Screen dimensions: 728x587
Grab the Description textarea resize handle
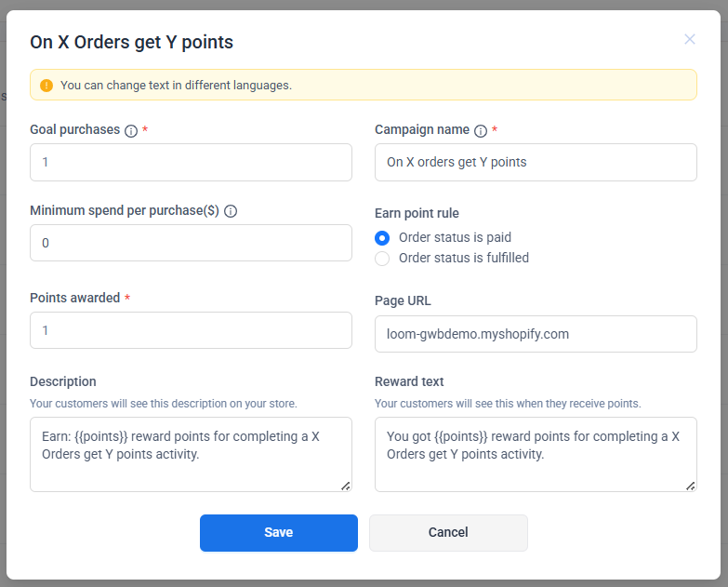346,485
